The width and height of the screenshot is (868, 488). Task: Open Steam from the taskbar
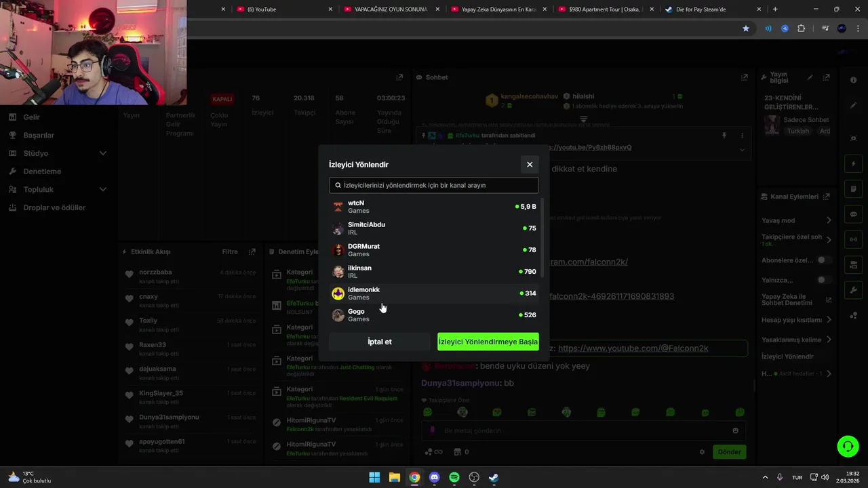point(494,477)
